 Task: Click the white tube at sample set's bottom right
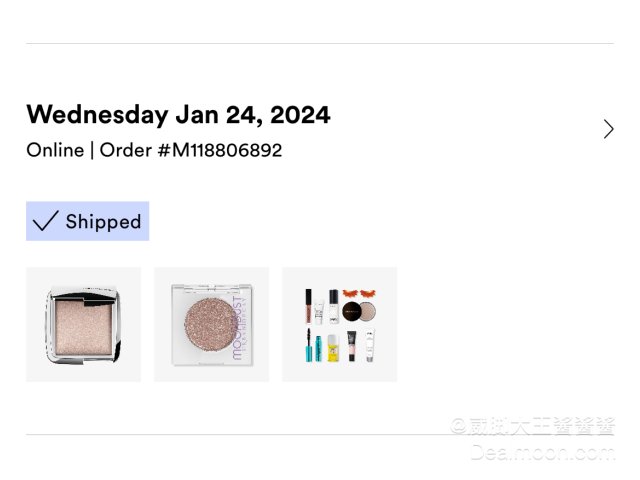coord(369,346)
